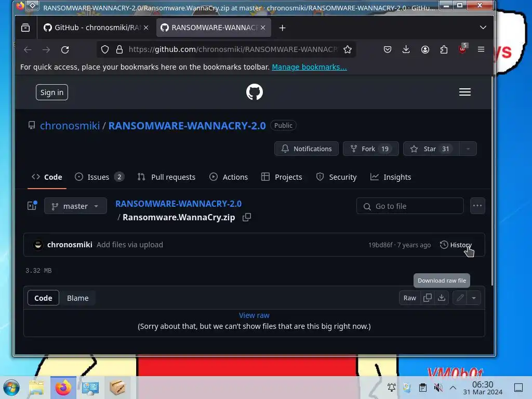The image size is (532, 399).
Task: Open the uBlock Origin extension icon
Action: pyautogui.click(x=462, y=49)
